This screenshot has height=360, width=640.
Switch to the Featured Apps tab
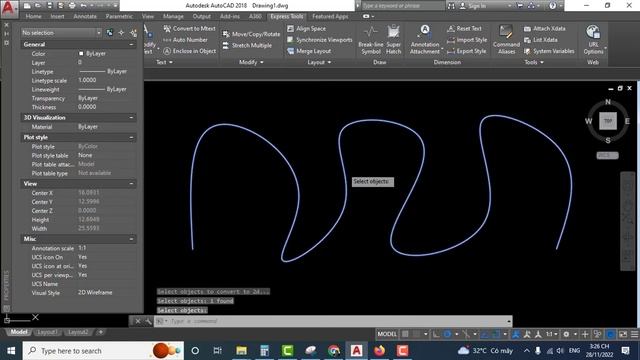(330, 16)
